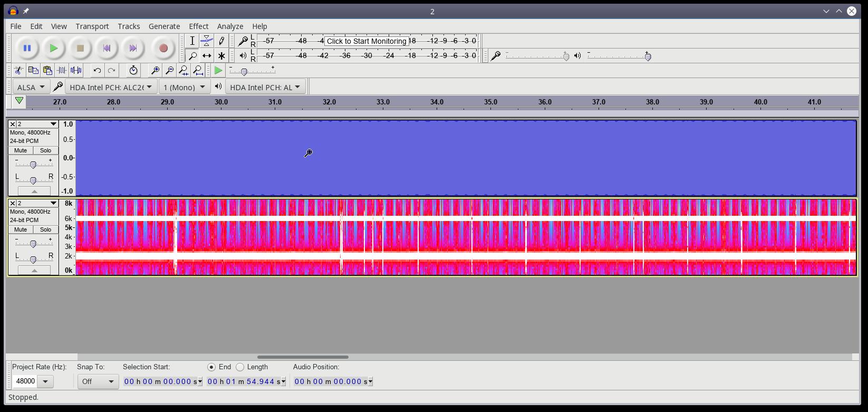This screenshot has height=412, width=868.
Task: Select the End radio button
Action: click(211, 367)
